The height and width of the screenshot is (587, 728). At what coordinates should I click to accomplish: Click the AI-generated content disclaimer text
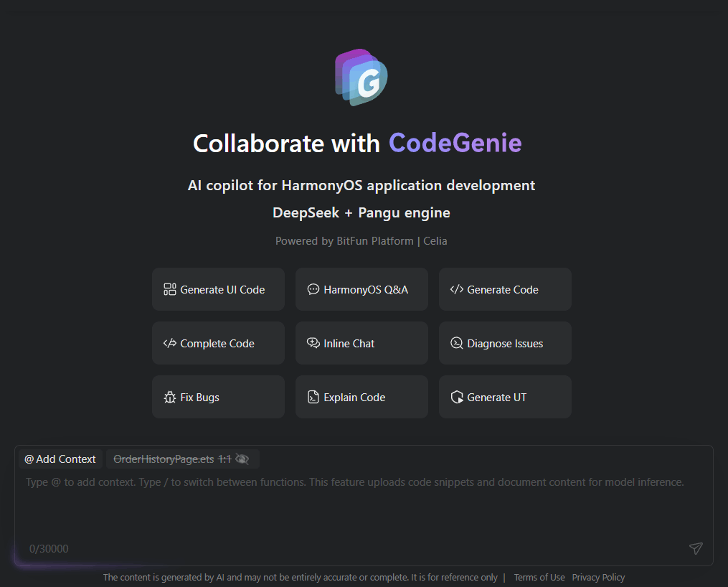300,577
